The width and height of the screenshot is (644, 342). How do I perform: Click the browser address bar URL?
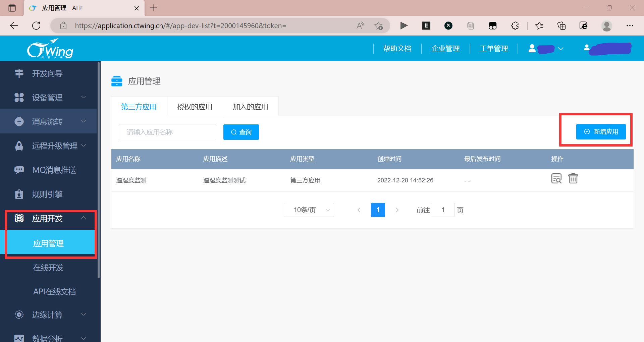[x=180, y=26]
